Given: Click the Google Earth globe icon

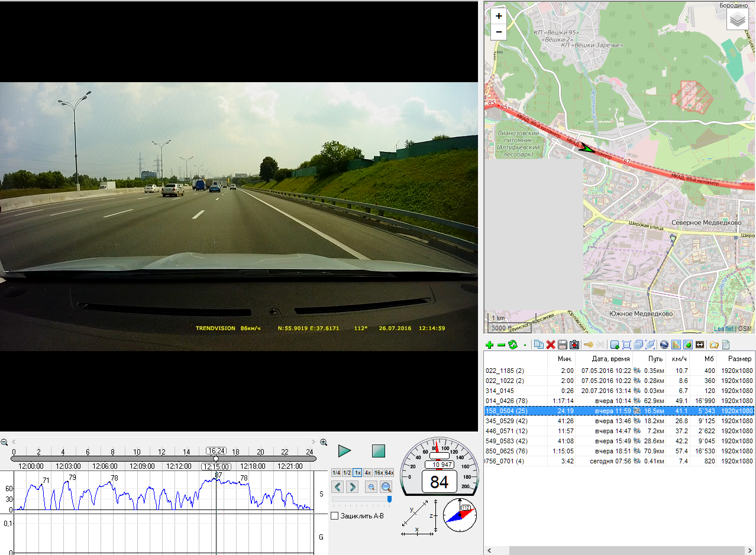Looking at the screenshot, I should coord(664,345).
